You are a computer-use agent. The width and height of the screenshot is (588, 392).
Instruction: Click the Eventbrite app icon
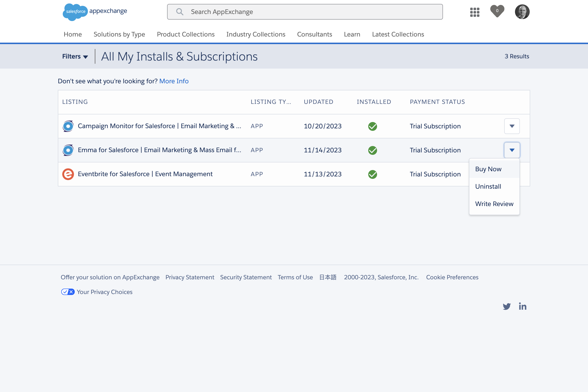pyautogui.click(x=68, y=174)
